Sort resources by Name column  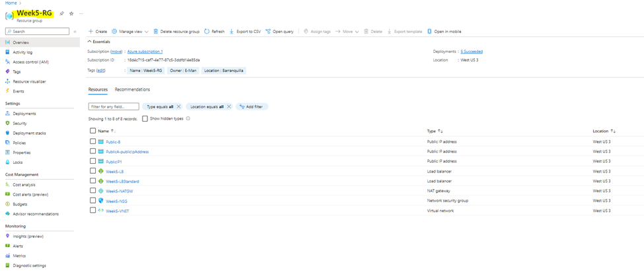tap(107, 131)
